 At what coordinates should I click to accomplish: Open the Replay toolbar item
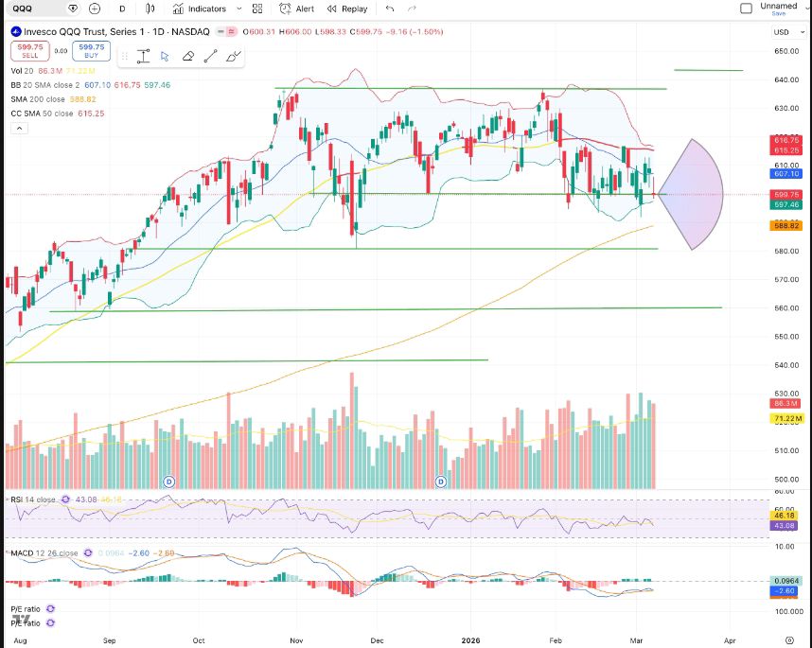[347, 9]
